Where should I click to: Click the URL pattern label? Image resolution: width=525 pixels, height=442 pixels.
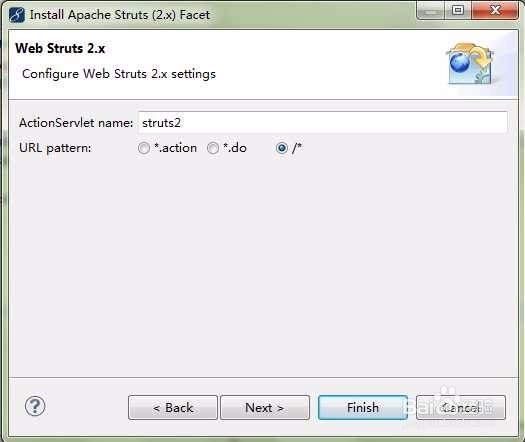55,148
